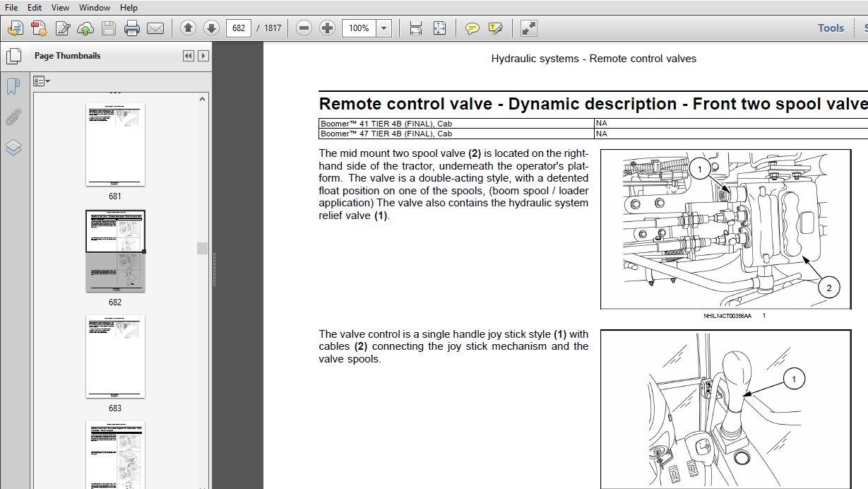Click the thumbnail pane scrollbar handle
868x489 pixels.
(203, 248)
